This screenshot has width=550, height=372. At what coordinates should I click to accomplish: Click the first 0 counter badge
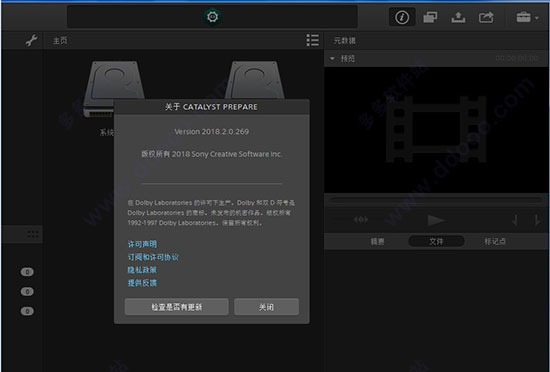pyautogui.click(x=27, y=272)
